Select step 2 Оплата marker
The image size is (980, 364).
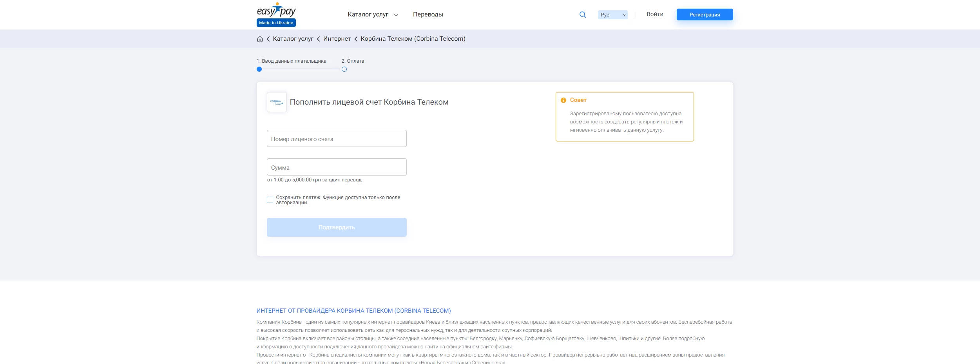344,69
